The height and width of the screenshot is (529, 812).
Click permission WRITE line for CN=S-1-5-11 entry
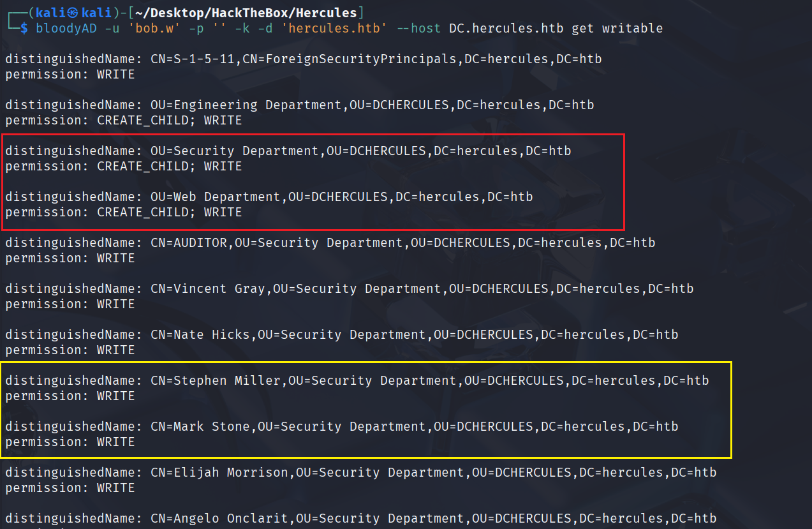70,75
